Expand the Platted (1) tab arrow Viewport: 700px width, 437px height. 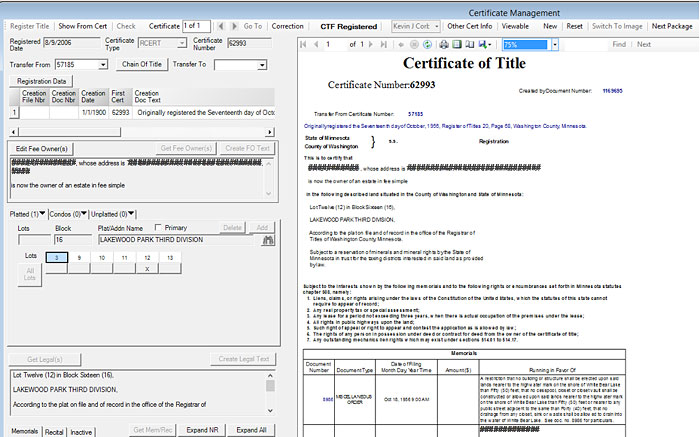pos(42,213)
